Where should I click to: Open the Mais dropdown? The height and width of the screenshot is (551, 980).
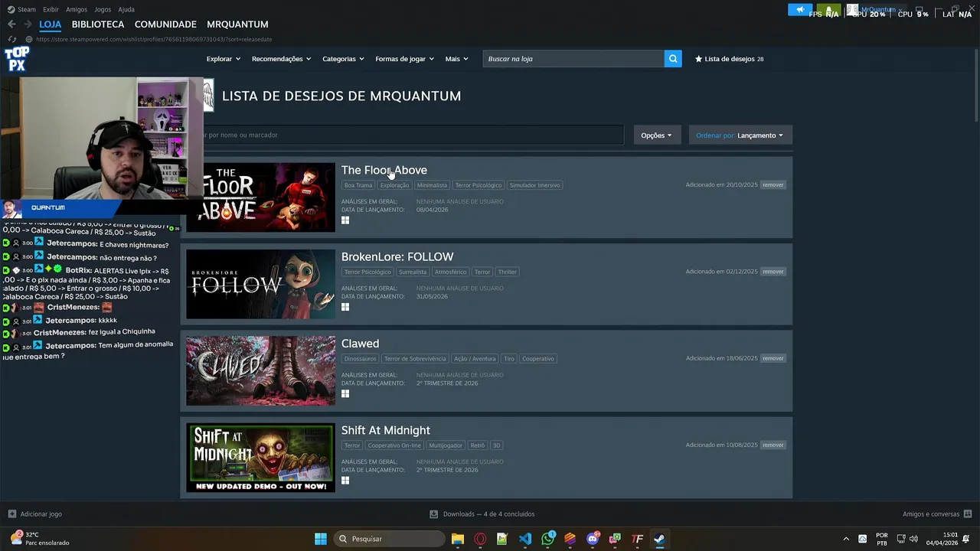point(456,59)
